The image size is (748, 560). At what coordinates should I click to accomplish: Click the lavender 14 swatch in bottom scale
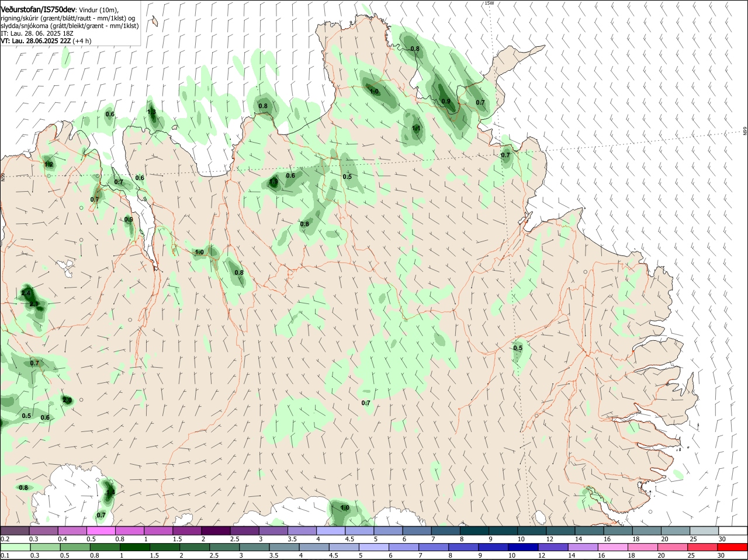coord(584,547)
